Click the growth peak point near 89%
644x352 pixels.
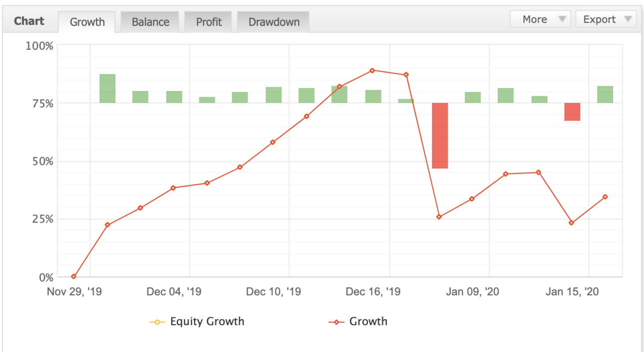pyautogui.click(x=372, y=70)
